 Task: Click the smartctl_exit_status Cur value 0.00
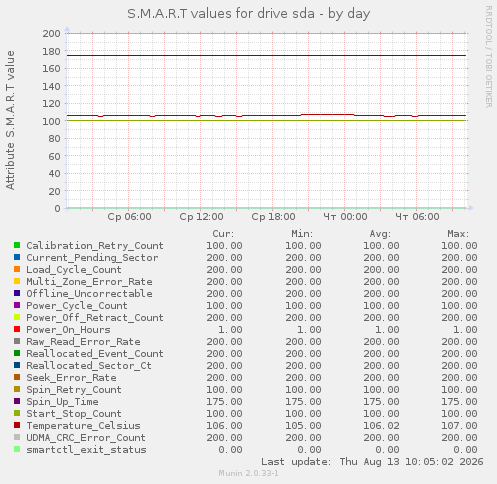point(230,450)
